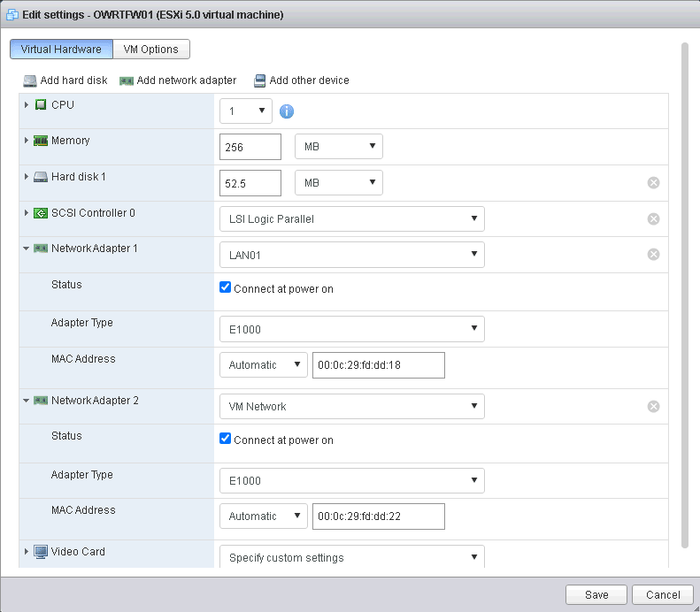Remove SCSI Controller 0 using X icon
The image size is (700, 612).
click(x=653, y=218)
